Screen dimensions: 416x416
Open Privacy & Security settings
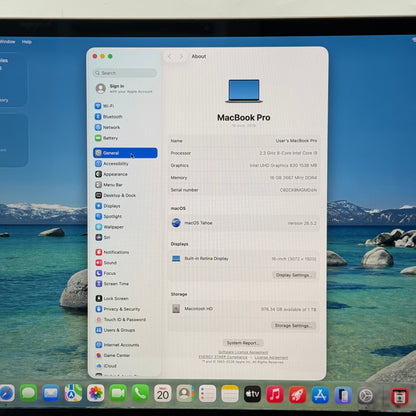(125, 309)
